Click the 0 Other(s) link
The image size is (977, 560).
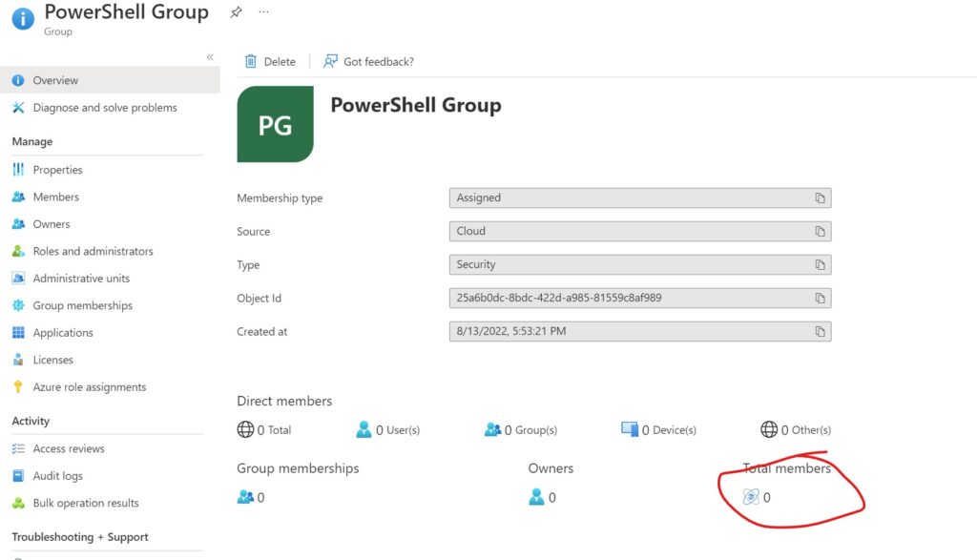click(796, 430)
